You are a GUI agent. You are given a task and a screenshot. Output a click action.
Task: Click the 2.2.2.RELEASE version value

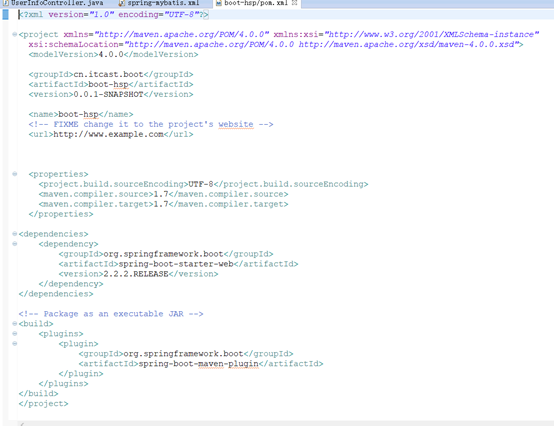(x=136, y=274)
